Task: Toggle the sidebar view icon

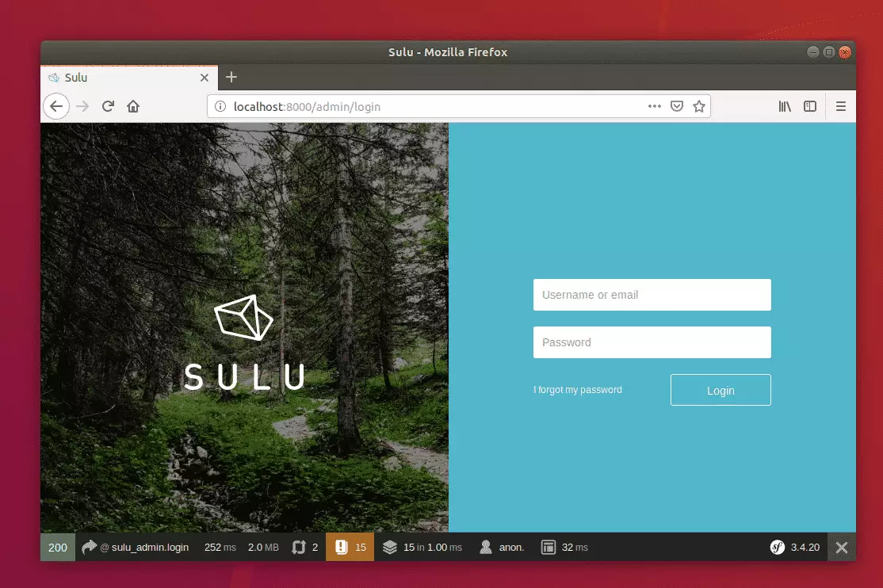Action: (810, 106)
